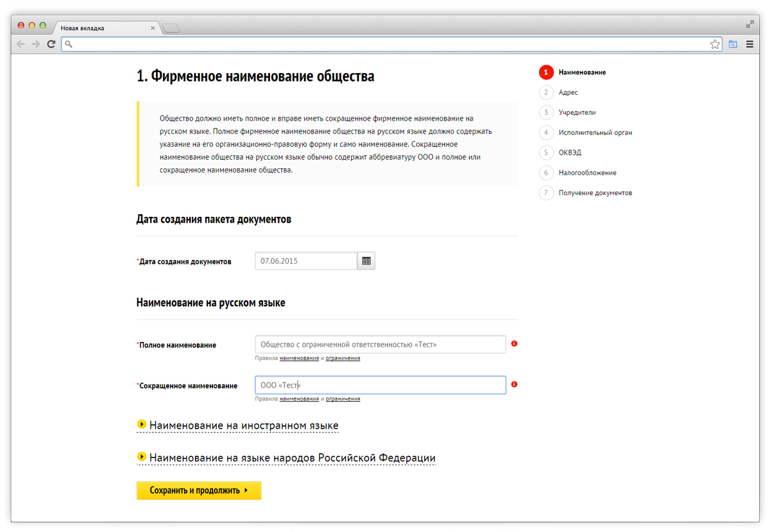
Task: Open the browser hamburger menu
Action: coord(749,44)
